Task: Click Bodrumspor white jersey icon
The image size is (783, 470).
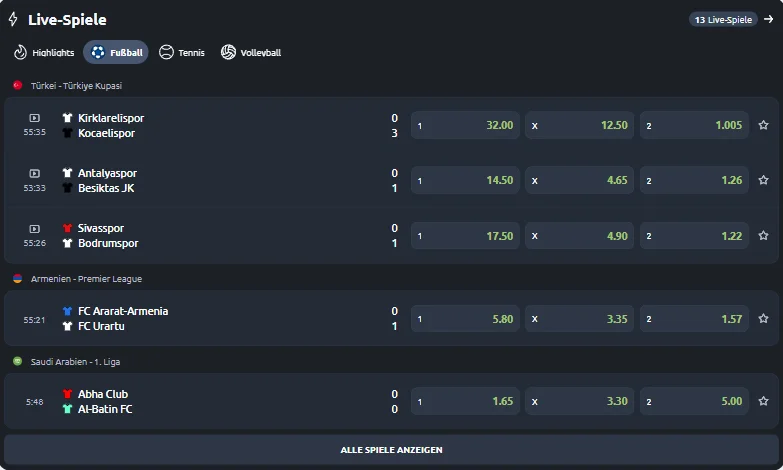Action: 67,243
